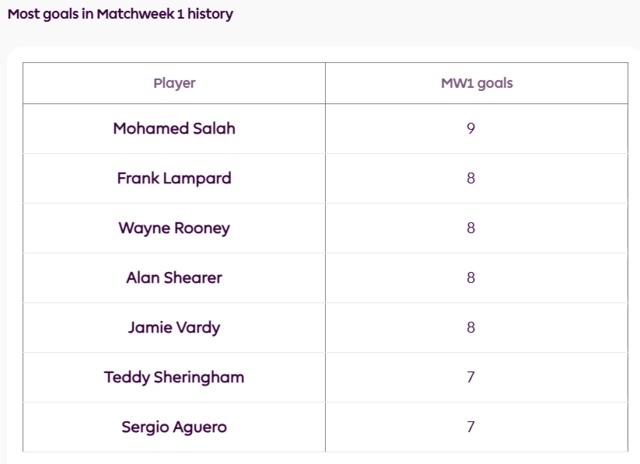Click Mohamed Salah's 9 goals value
640x464 pixels.
pos(471,129)
